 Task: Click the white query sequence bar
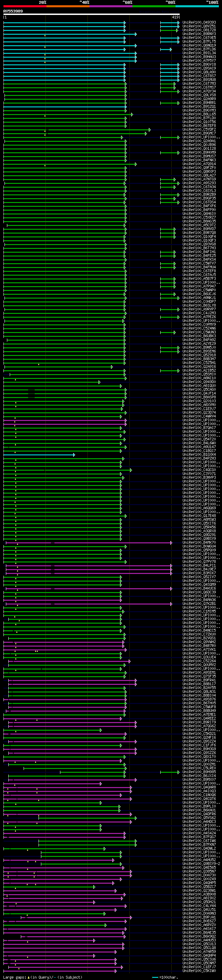(92, 15)
